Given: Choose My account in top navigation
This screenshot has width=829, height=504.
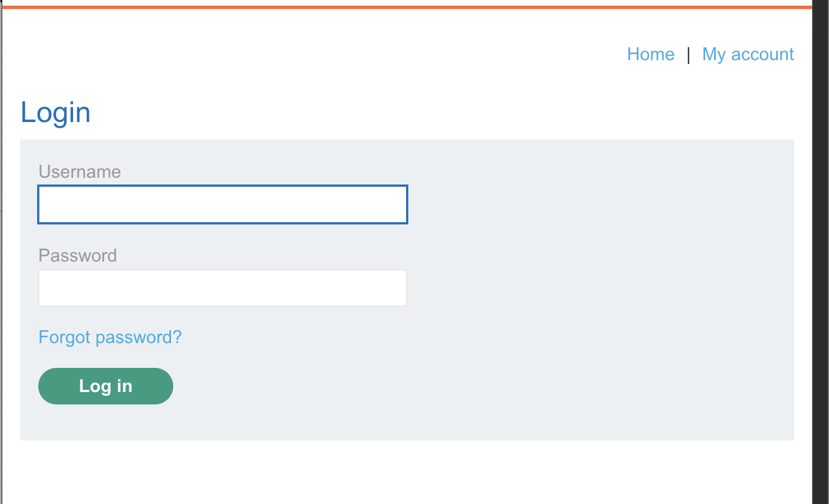Looking at the screenshot, I should click(x=748, y=55).
